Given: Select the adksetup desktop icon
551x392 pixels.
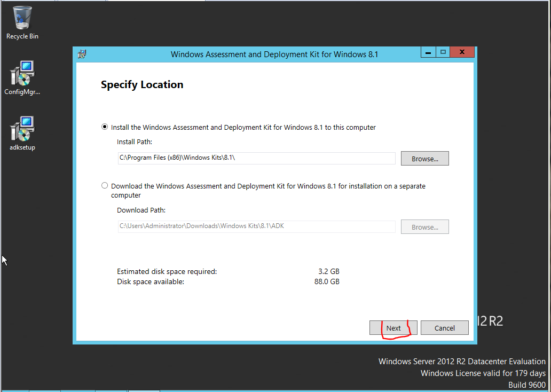Looking at the screenshot, I should [22, 133].
